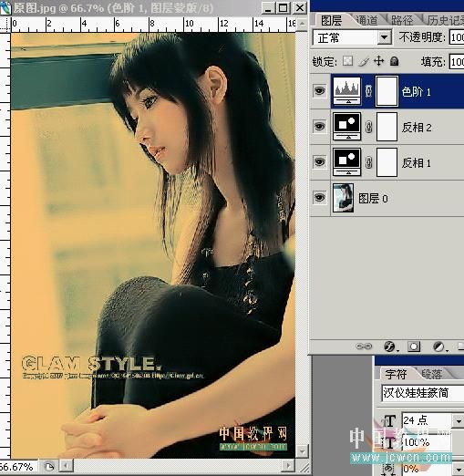Image resolution: width=464 pixels, height=476 pixels.
Task: Select the 图层 0 image thumbnail
Action: coord(344,198)
